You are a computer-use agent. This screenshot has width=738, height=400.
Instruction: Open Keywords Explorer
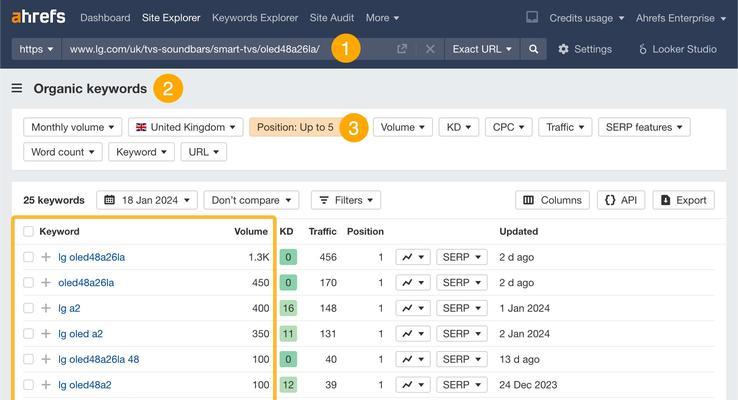255,18
